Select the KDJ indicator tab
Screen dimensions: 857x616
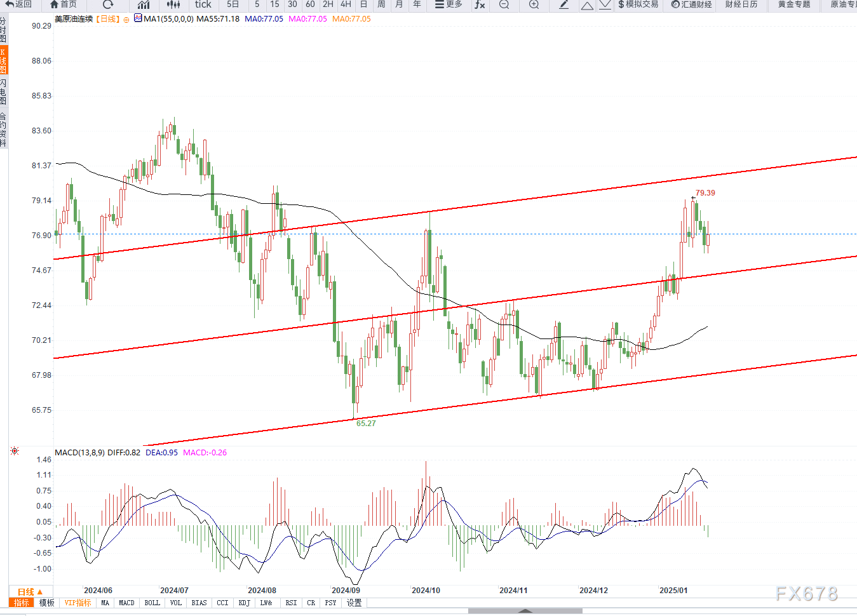(x=244, y=603)
